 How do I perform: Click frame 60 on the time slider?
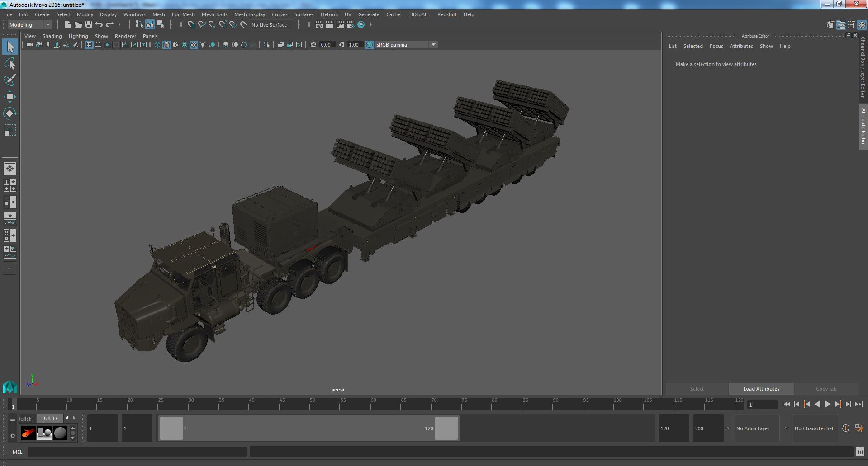point(373,404)
